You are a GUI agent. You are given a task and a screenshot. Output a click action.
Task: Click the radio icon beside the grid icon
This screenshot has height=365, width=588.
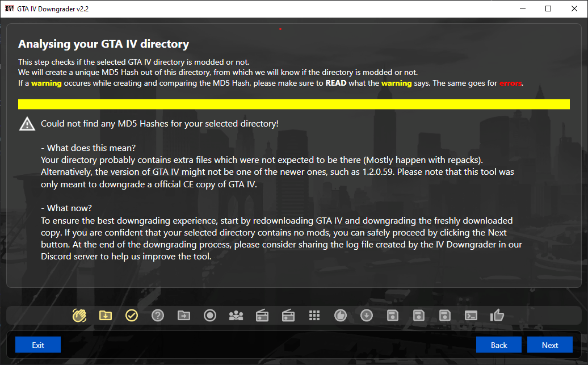288,316
